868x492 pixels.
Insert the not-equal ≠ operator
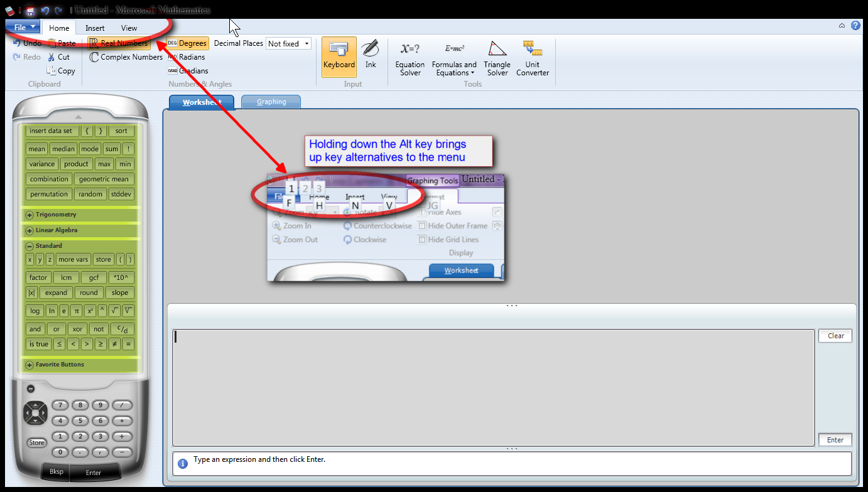114,344
